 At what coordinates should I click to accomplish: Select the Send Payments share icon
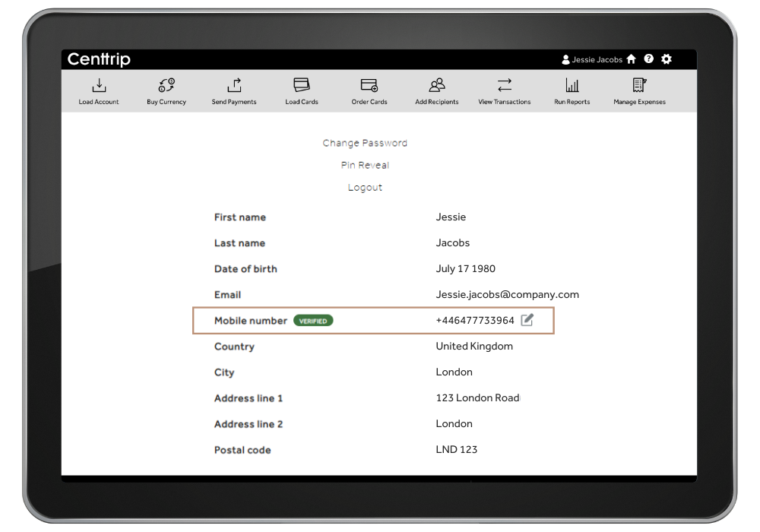[x=234, y=85]
